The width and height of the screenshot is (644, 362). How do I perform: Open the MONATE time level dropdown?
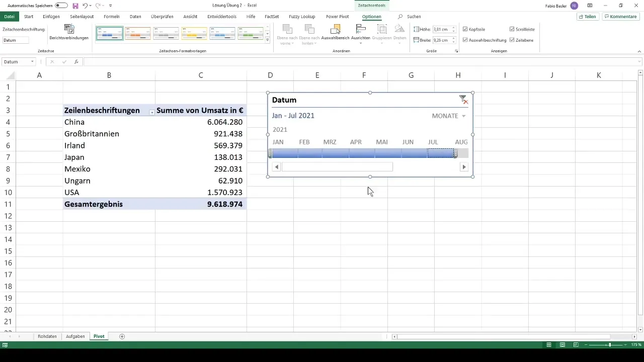pyautogui.click(x=449, y=116)
